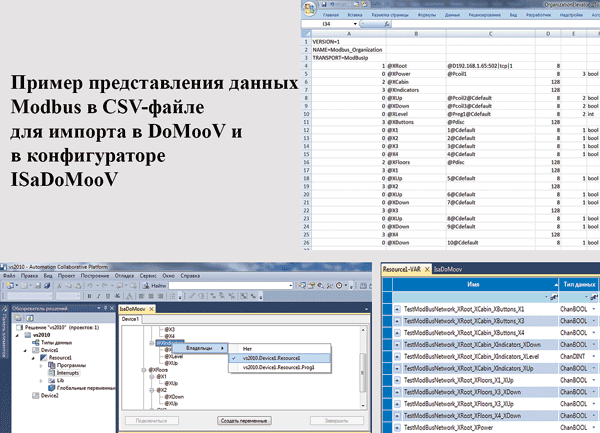Expand the Lib node

click(41, 381)
